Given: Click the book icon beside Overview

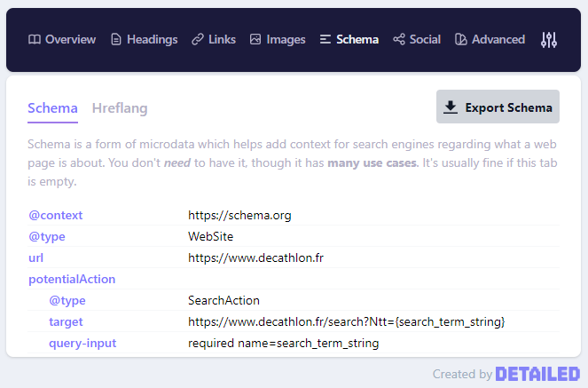Looking at the screenshot, I should tap(35, 39).
